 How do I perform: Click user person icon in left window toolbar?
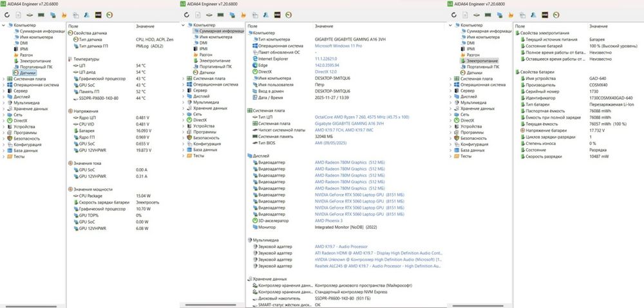pyautogui.click(x=87, y=15)
